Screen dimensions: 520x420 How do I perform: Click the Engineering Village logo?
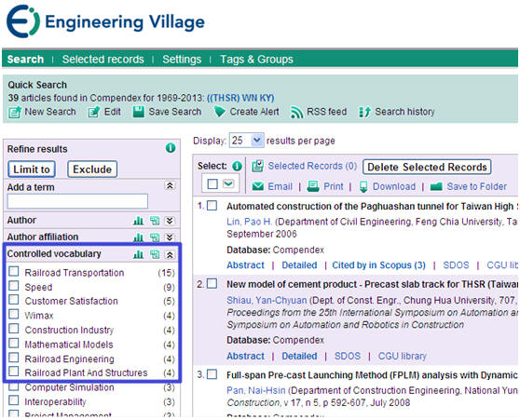click(x=105, y=21)
